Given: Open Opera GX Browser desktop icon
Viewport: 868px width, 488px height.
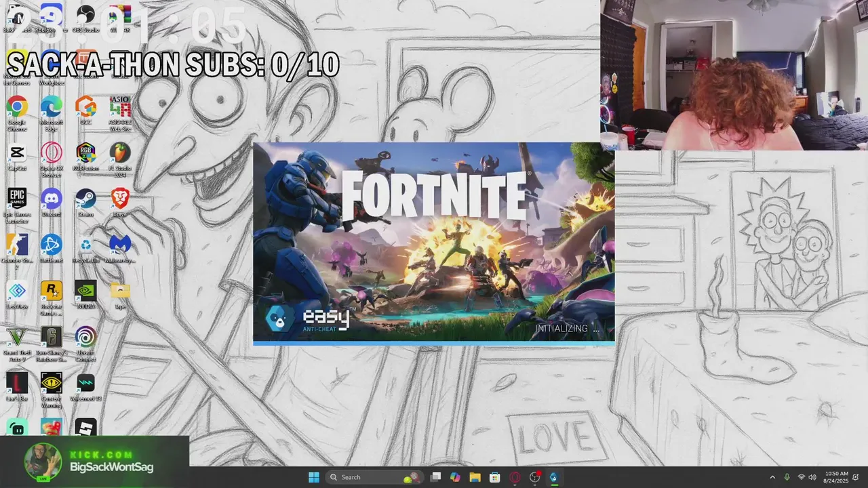Looking at the screenshot, I should (x=52, y=159).
